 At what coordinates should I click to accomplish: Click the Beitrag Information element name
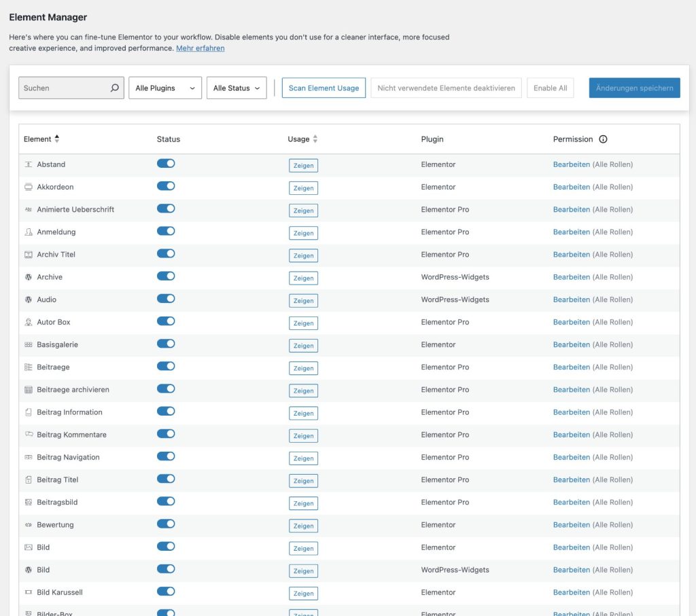pos(69,412)
